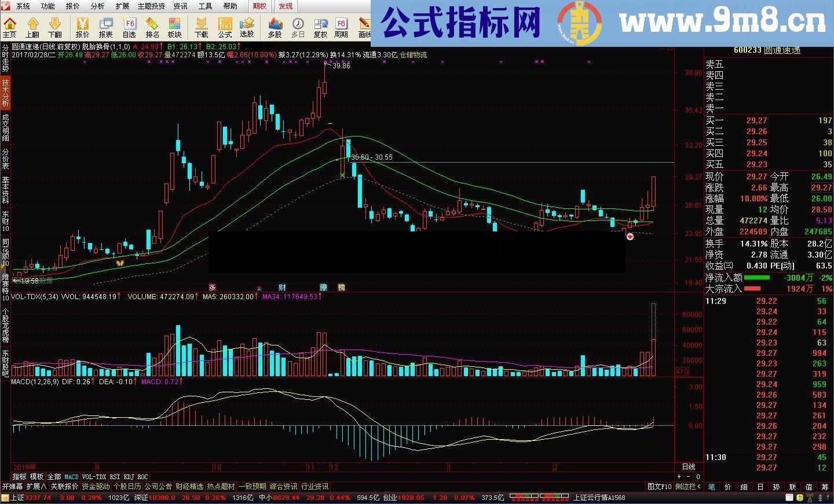Click the 选股 stock picker icon
The height and width of the screenshot is (504, 834).
[247, 27]
